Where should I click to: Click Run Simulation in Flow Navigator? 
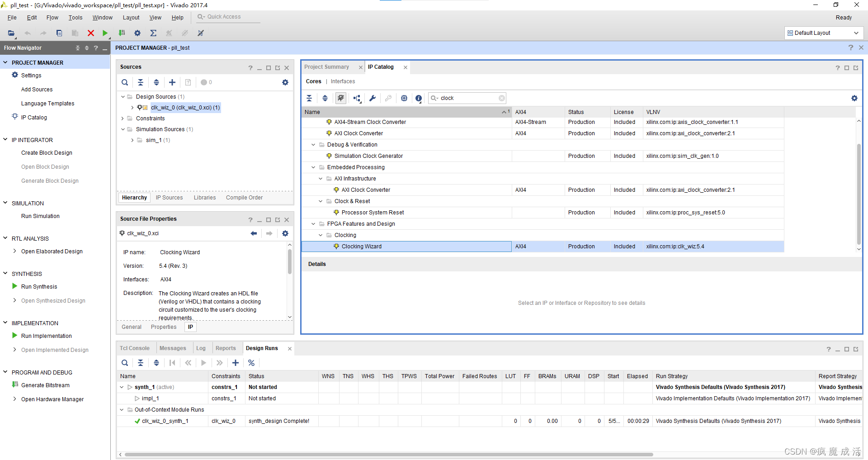click(41, 216)
